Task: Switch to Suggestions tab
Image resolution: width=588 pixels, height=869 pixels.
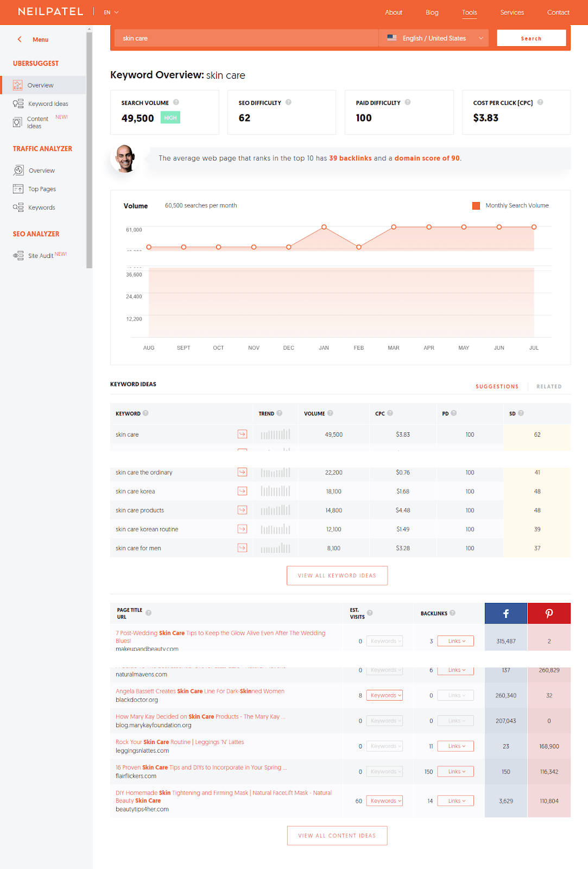Action: (497, 387)
